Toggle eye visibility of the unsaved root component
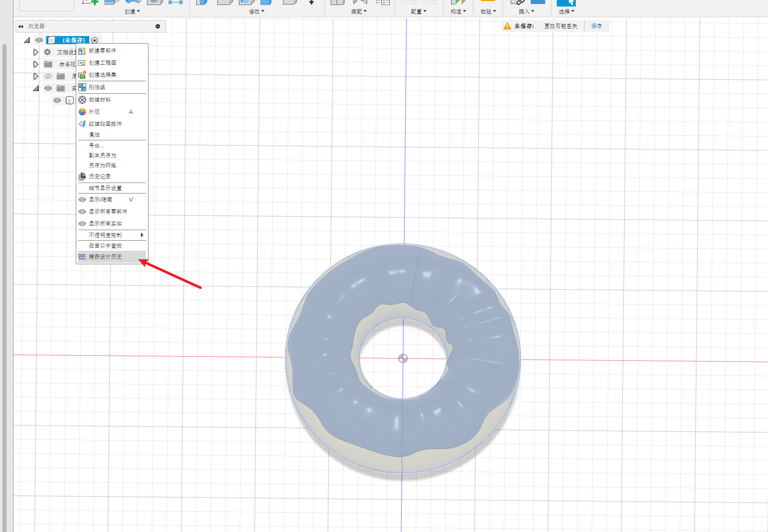Image resolution: width=768 pixels, height=532 pixels. point(39,40)
